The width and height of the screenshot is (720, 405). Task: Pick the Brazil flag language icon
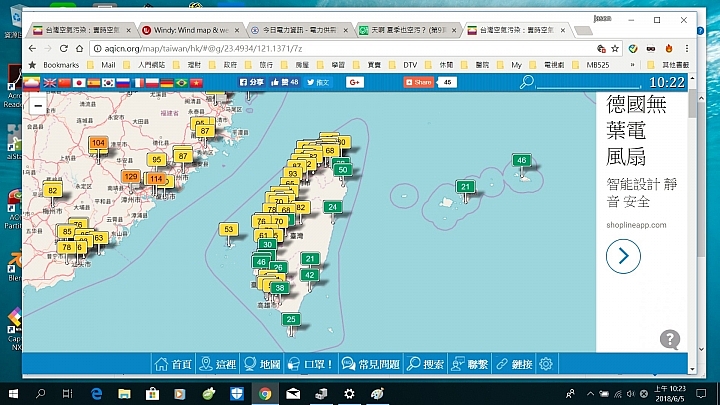181,83
